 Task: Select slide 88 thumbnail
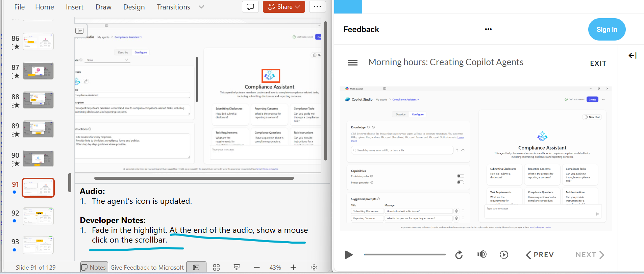coord(38,100)
